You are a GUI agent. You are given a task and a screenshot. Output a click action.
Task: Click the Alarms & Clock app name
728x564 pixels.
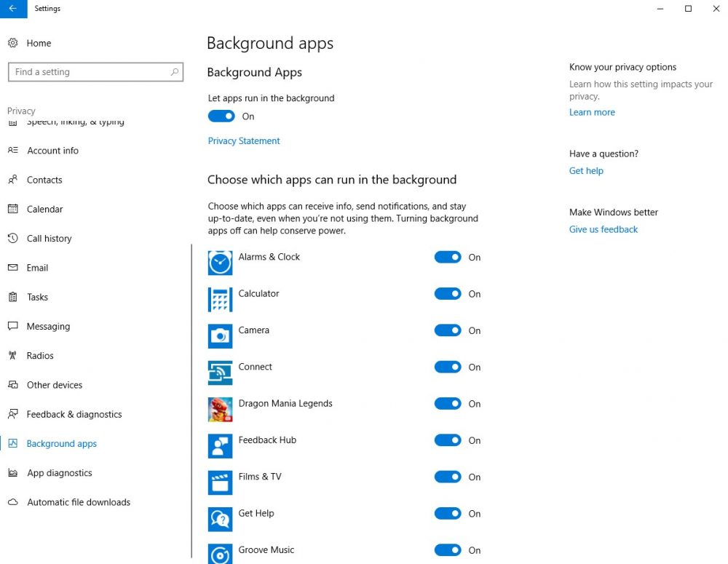coord(269,257)
